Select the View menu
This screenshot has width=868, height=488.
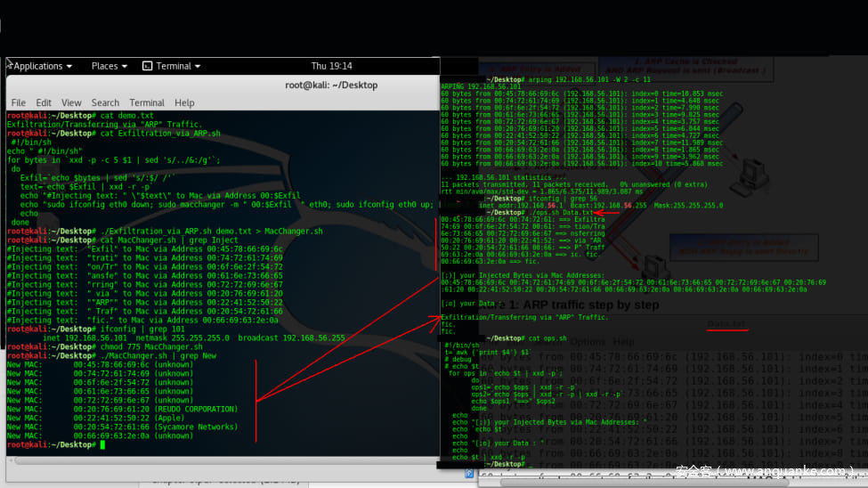click(71, 102)
